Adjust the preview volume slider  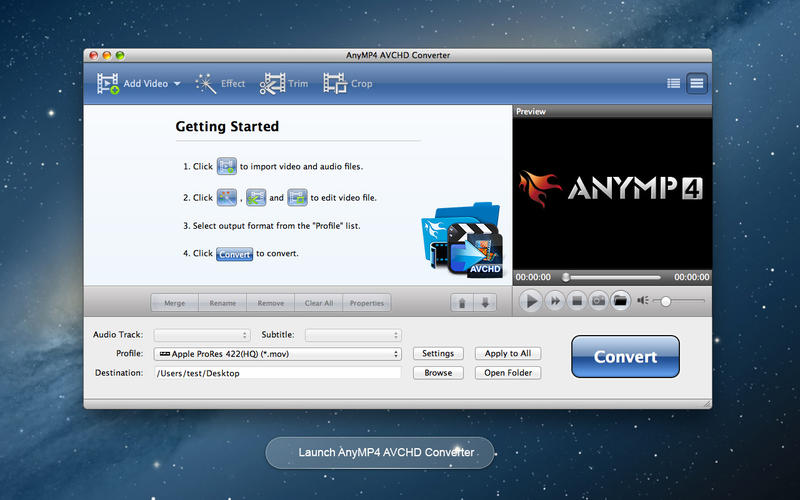click(x=664, y=300)
